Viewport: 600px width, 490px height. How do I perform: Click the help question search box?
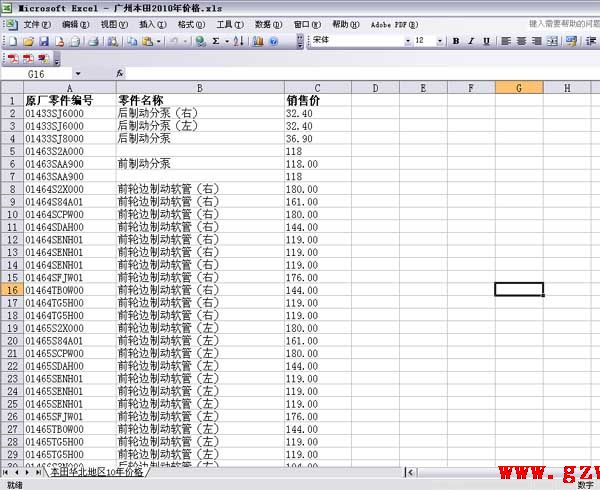click(564, 24)
